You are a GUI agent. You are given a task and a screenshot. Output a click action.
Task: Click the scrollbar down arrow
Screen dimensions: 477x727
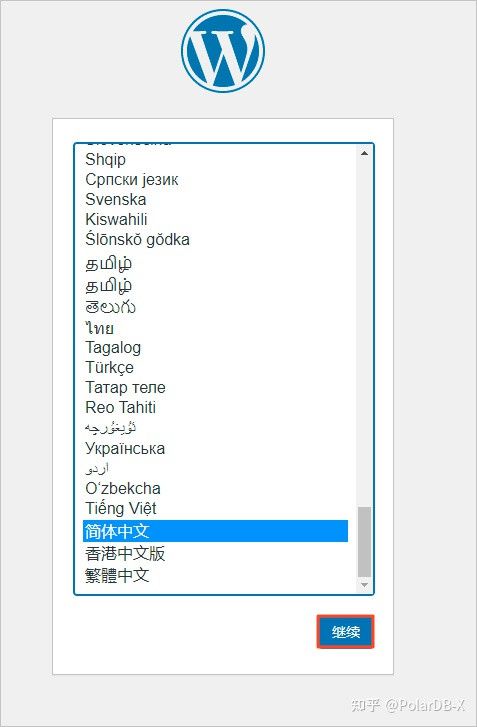(364, 585)
